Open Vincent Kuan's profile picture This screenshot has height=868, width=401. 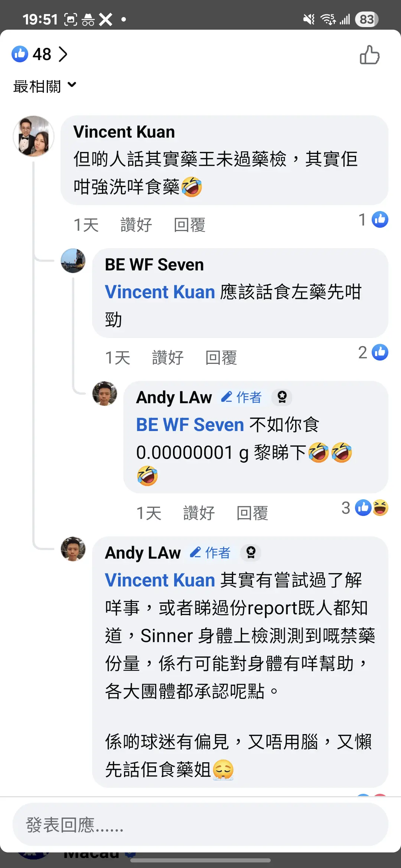[33, 136]
